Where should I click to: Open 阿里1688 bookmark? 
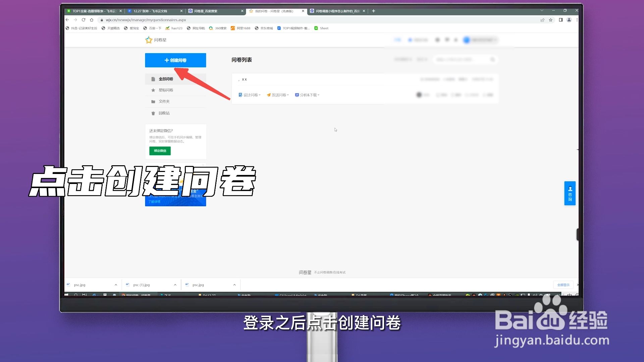(x=240, y=28)
